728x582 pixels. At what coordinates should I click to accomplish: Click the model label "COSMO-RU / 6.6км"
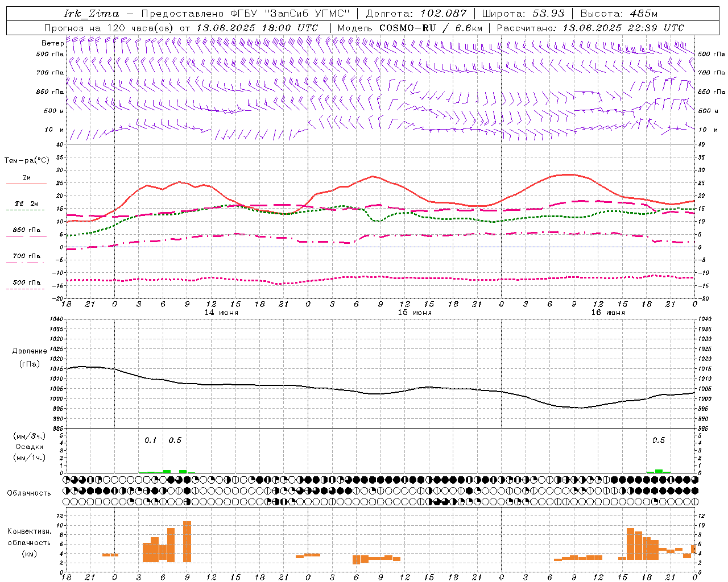tap(431, 28)
